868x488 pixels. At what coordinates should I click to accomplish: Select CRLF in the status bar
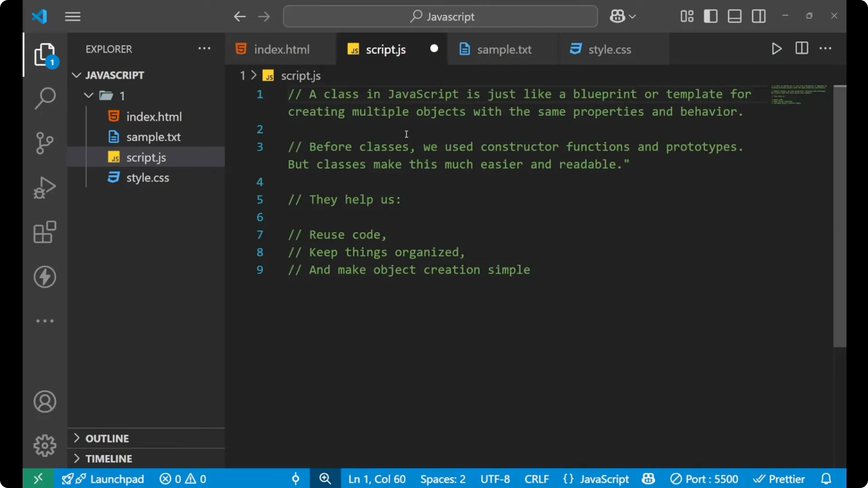[x=536, y=479]
